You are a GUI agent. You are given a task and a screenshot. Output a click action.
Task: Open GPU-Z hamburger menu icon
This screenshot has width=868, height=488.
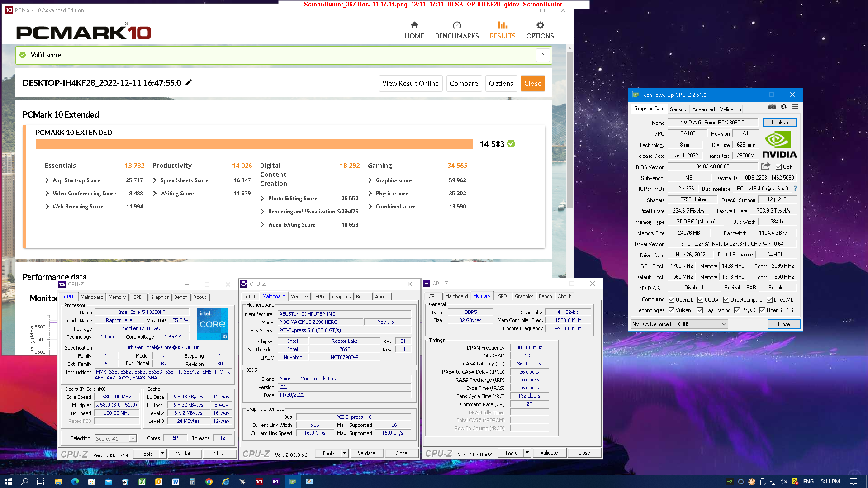(795, 107)
